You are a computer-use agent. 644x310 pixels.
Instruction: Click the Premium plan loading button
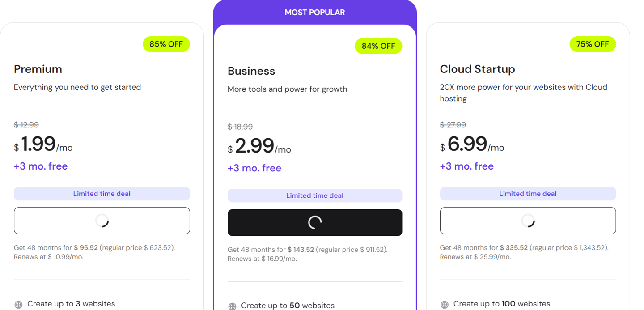tap(102, 221)
